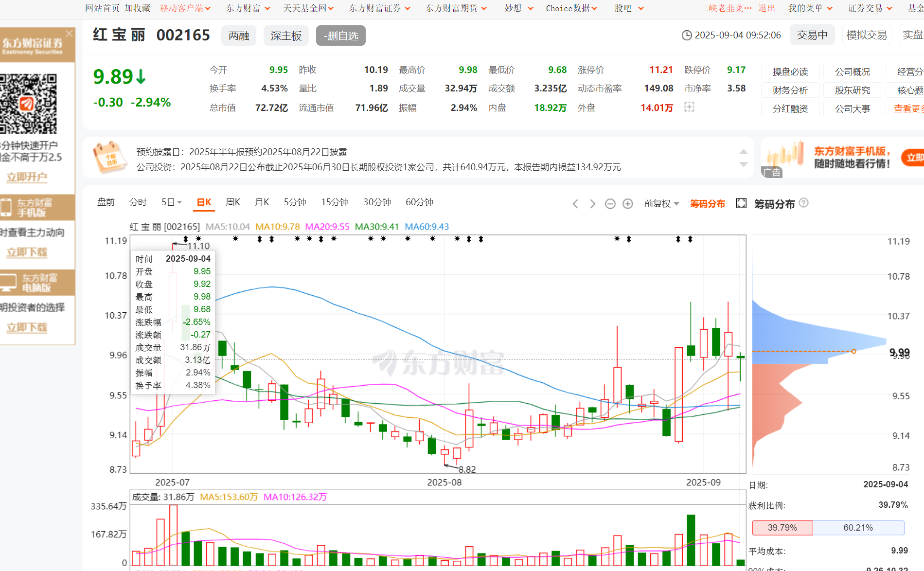Screen dimensions: 924x571
Task: Click the 加收藏 link
Action: pos(137,8)
